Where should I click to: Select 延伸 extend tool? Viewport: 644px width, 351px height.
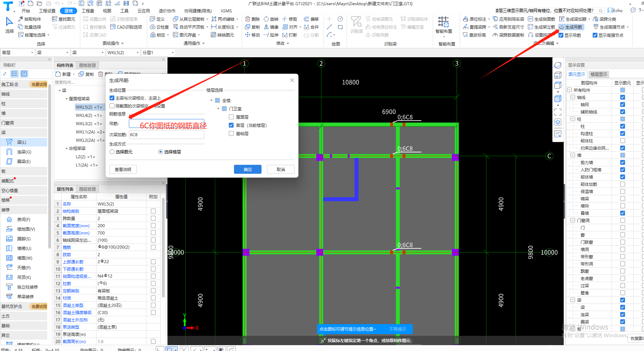tap(271, 35)
